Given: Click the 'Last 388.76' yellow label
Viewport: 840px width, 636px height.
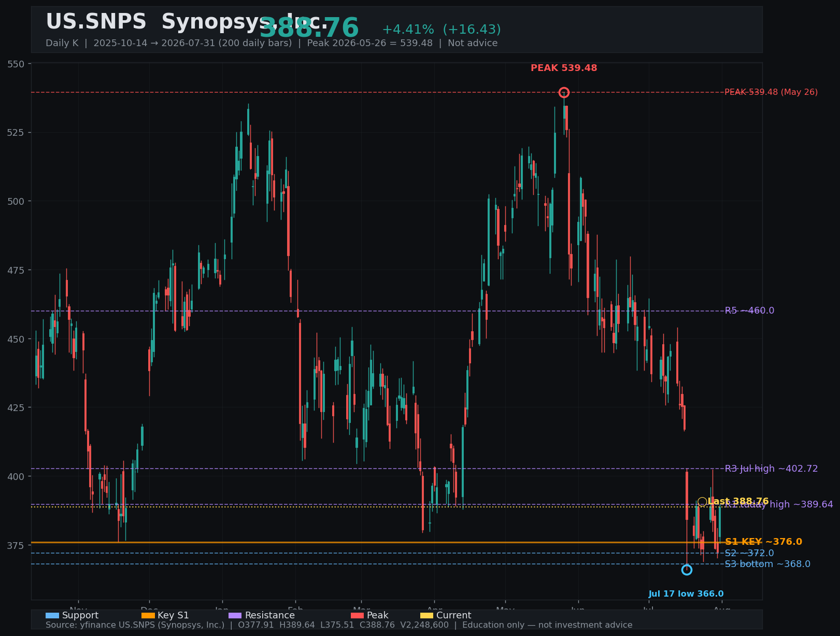Looking at the screenshot, I should point(738,501).
